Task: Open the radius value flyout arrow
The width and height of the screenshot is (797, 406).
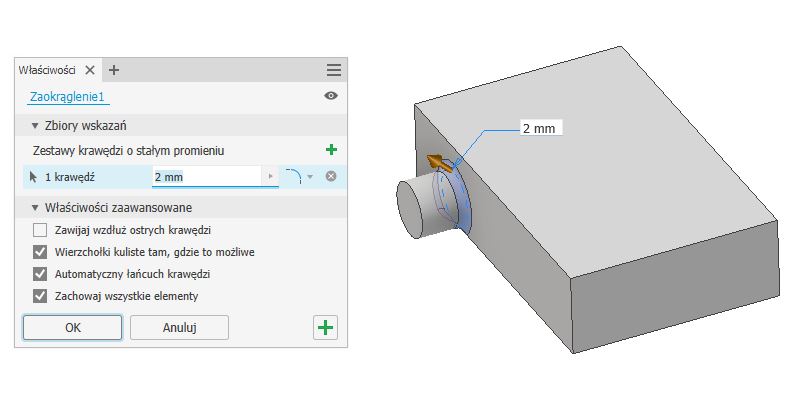Action: [x=270, y=177]
